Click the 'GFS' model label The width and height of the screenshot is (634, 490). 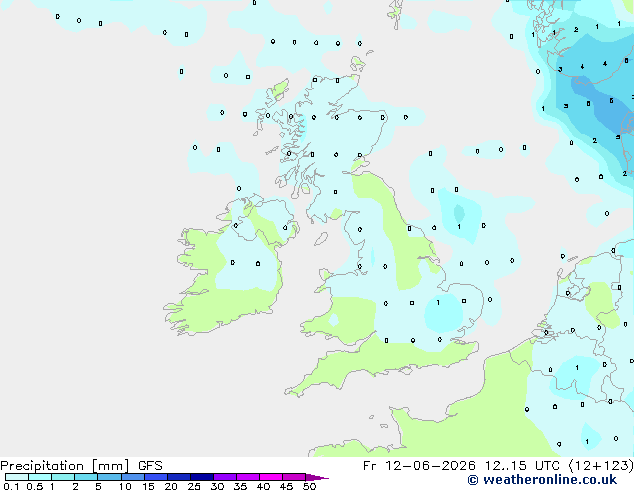150,466
